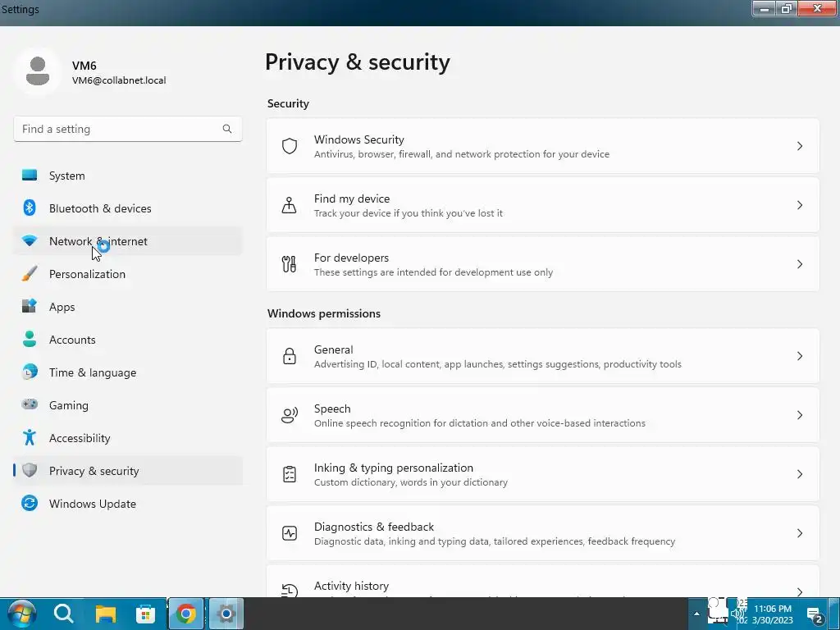This screenshot has height=630, width=840.
Task: Click the Windows Security shield icon
Action: point(290,146)
